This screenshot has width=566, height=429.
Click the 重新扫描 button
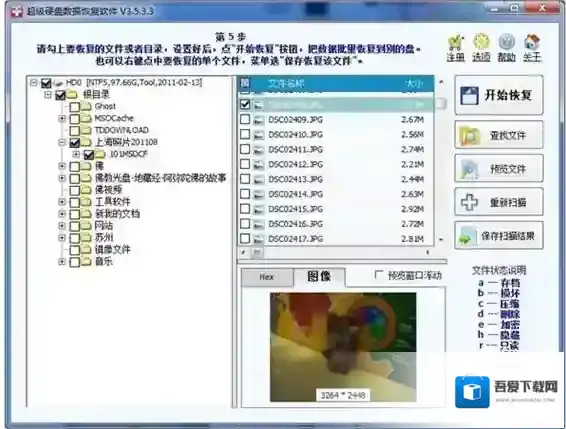coord(498,202)
